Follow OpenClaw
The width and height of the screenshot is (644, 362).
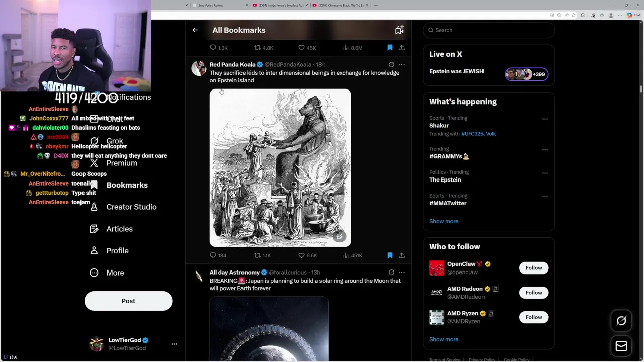[534, 268]
